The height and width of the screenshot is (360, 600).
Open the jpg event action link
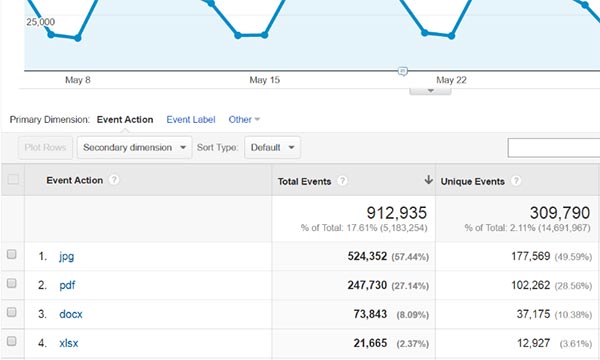coord(67,256)
